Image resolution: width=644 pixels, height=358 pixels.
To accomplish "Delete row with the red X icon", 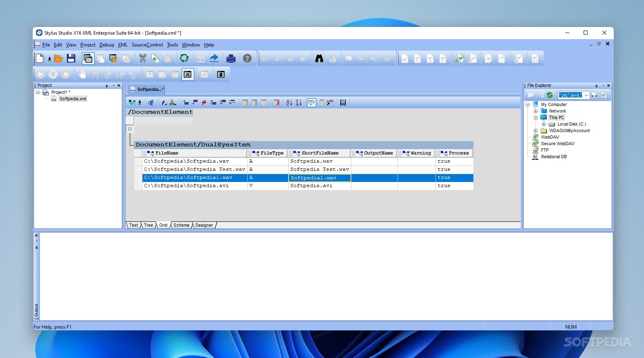I will [204, 102].
